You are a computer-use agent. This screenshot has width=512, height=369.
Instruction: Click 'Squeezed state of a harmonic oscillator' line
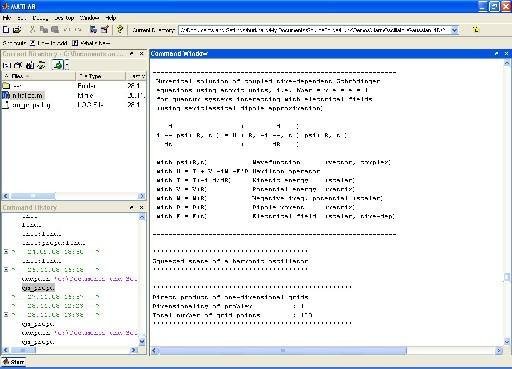coord(230,261)
